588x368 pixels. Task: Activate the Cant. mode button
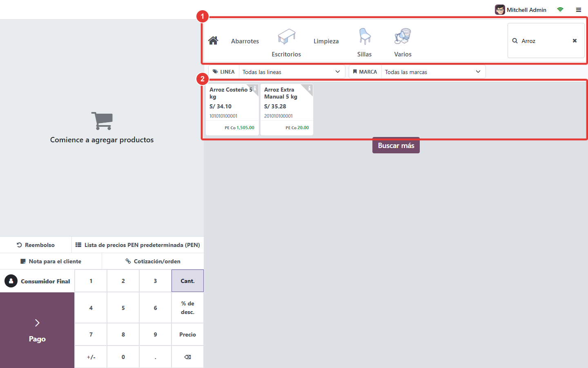point(187,281)
